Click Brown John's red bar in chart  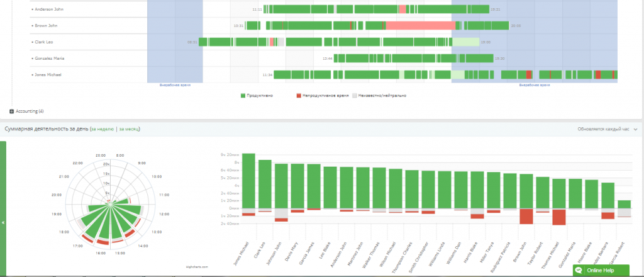[x=526, y=216]
